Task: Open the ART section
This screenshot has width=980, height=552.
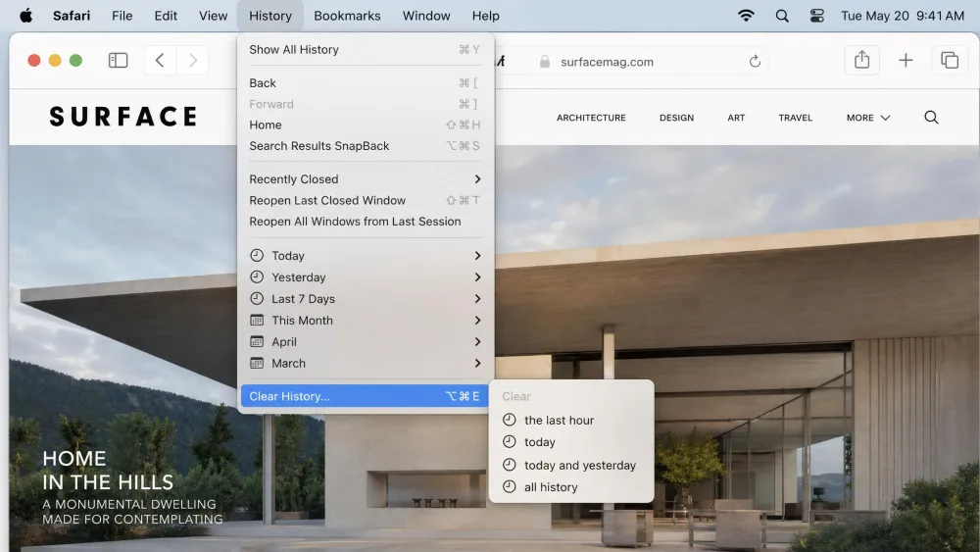Action: [x=736, y=118]
